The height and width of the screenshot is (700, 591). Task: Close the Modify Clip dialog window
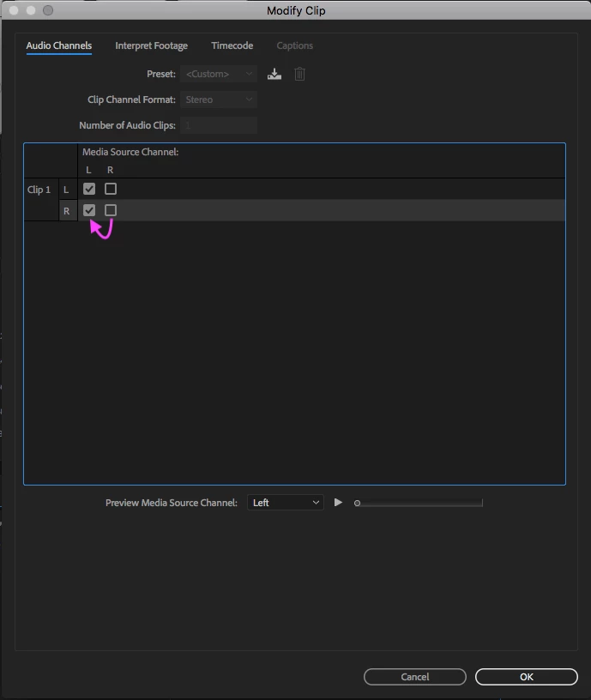pos(14,10)
